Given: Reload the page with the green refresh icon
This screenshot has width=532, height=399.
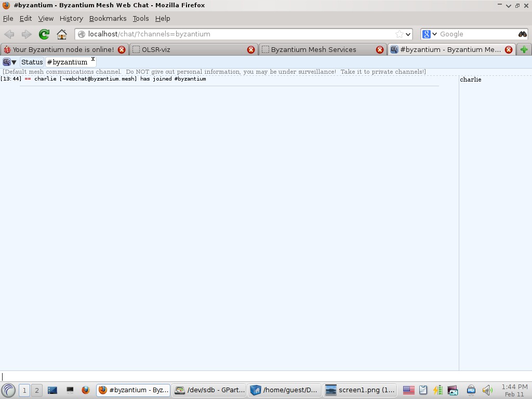Looking at the screenshot, I should point(44,34).
